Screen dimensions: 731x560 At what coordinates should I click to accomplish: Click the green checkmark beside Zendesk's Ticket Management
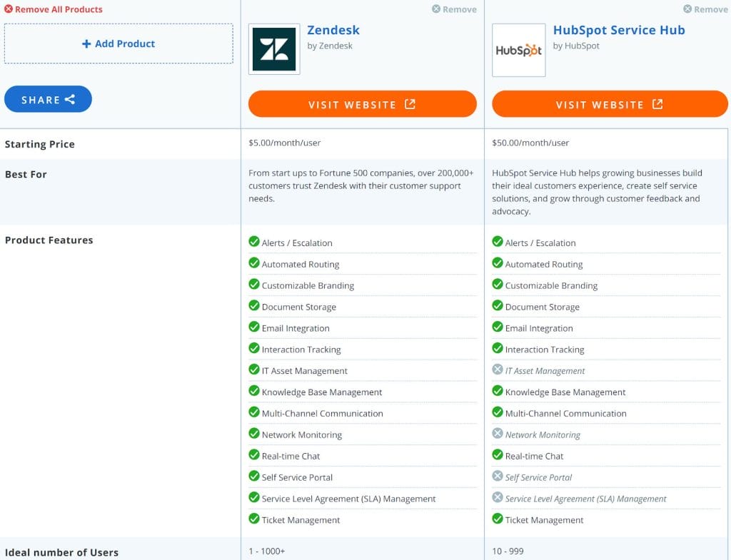click(255, 519)
